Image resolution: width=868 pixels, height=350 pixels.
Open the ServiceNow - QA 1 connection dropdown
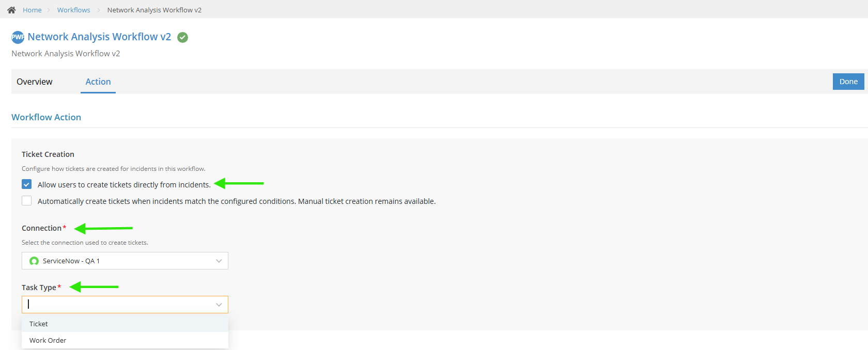point(125,261)
